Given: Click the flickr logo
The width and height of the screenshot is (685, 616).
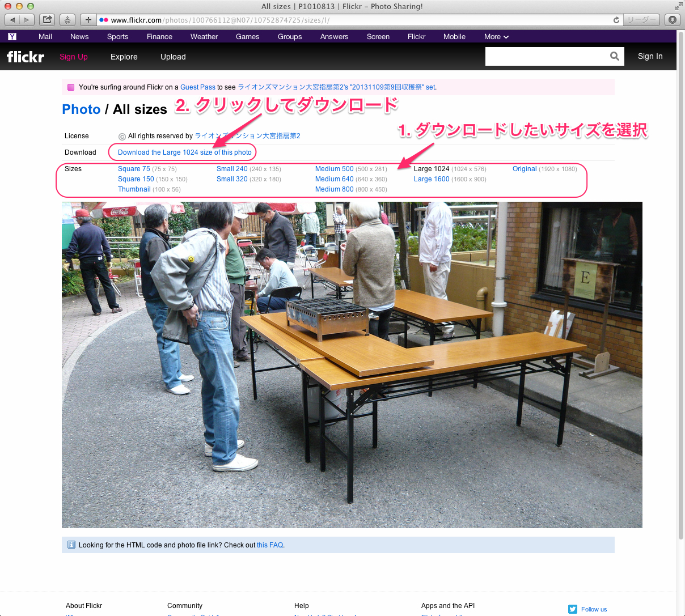Looking at the screenshot, I should (25, 56).
